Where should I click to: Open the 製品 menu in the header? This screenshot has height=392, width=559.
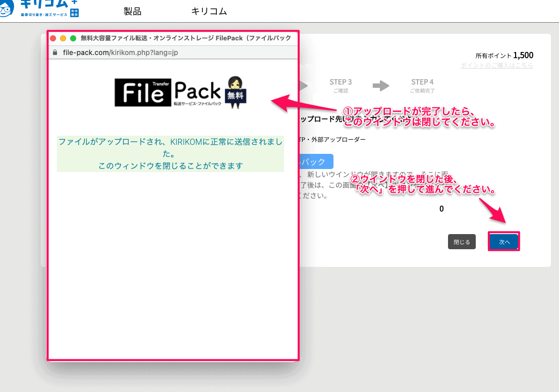click(132, 12)
